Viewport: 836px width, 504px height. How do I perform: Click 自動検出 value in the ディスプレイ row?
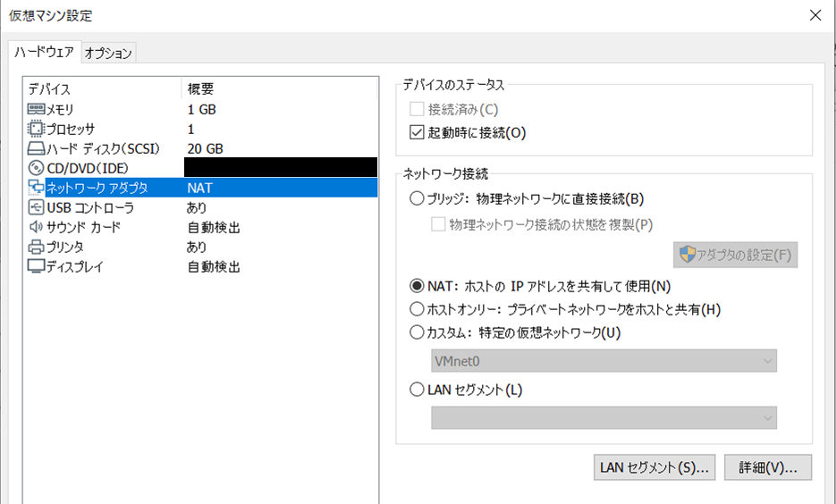tap(214, 266)
